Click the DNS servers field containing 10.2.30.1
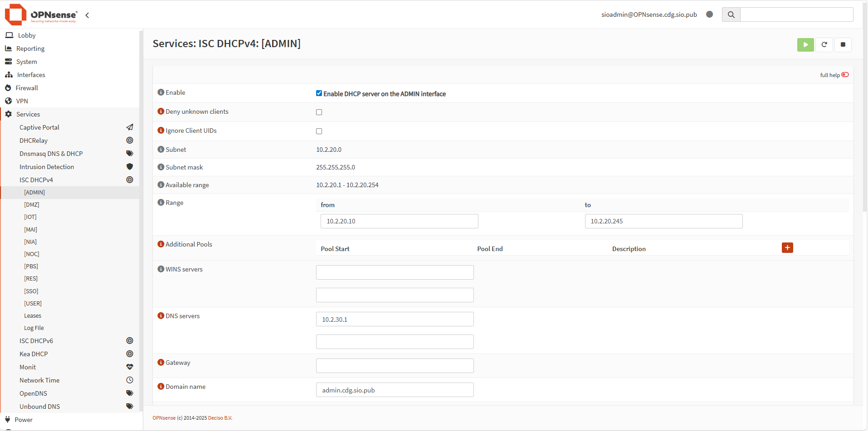This screenshot has width=868, height=431. click(394, 319)
